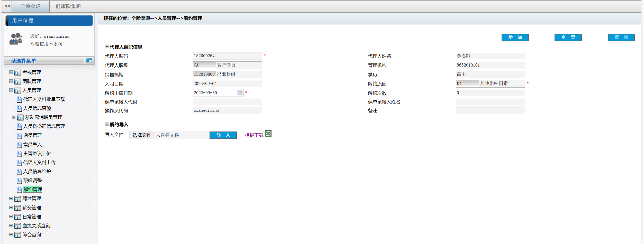Click the 导入 button
The image size is (644, 244).
(223, 135)
